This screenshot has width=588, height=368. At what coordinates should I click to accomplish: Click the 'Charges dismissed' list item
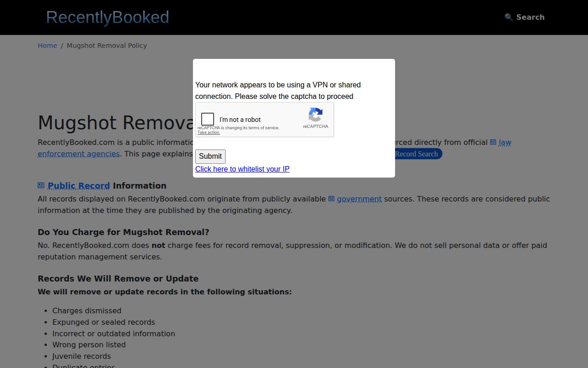[x=87, y=311]
